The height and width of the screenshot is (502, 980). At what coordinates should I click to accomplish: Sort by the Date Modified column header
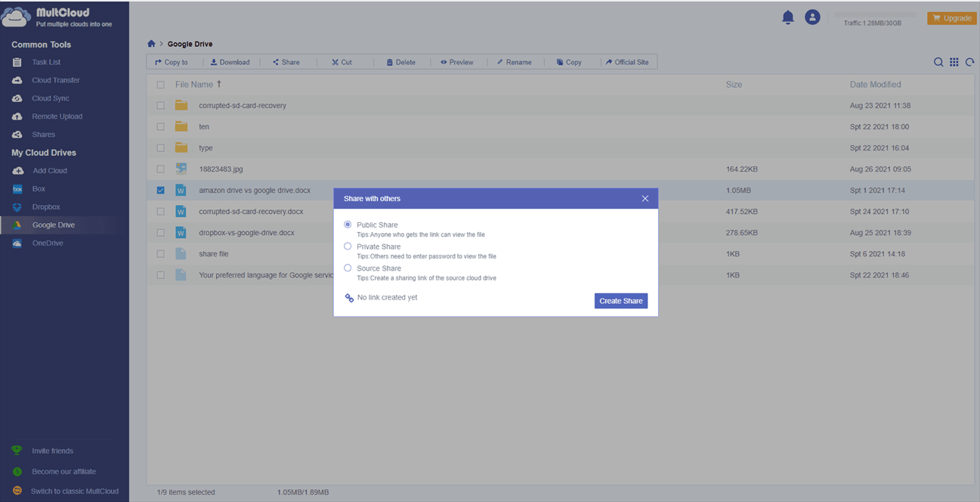pyautogui.click(x=876, y=85)
